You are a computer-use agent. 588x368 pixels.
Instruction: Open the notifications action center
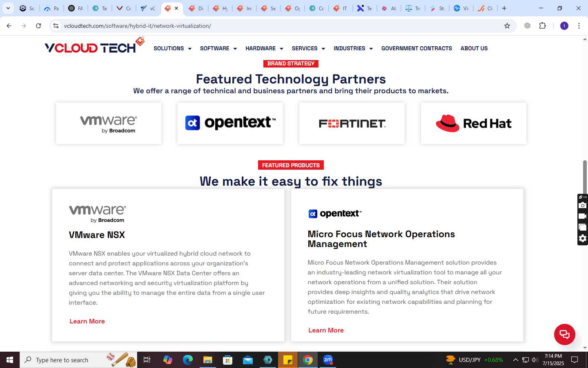[575, 360]
